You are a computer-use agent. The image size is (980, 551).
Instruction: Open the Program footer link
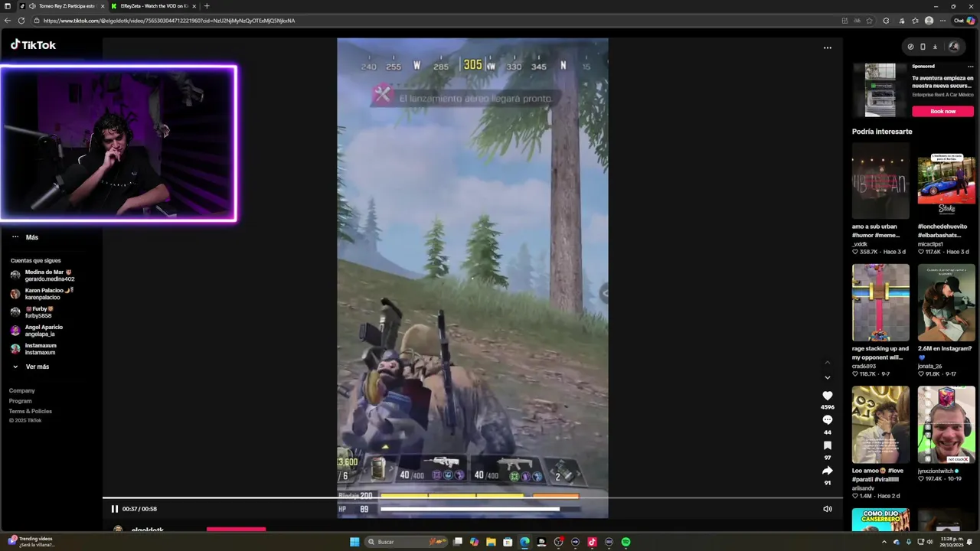pyautogui.click(x=21, y=401)
